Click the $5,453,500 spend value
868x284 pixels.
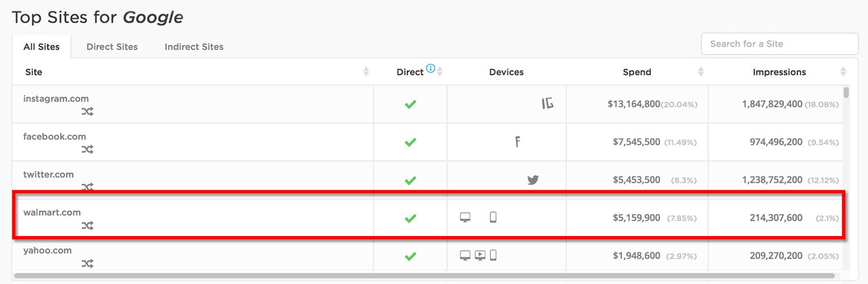[x=637, y=180]
